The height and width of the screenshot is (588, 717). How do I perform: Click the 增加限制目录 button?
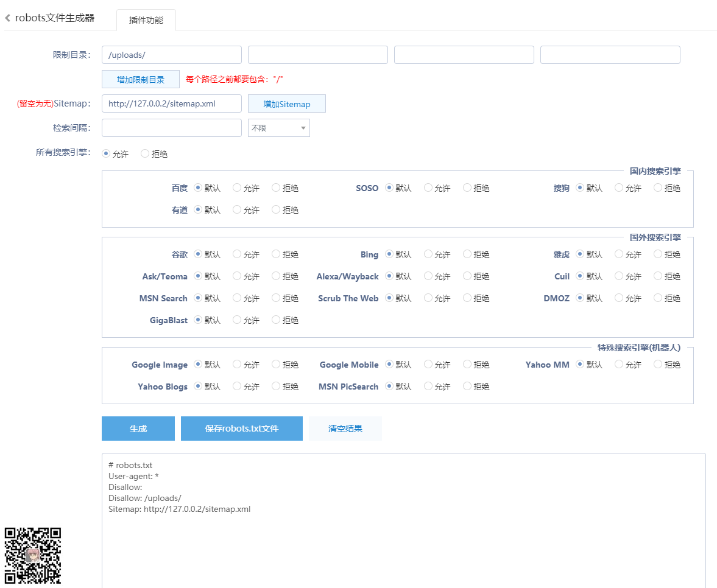click(x=141, y=79)
